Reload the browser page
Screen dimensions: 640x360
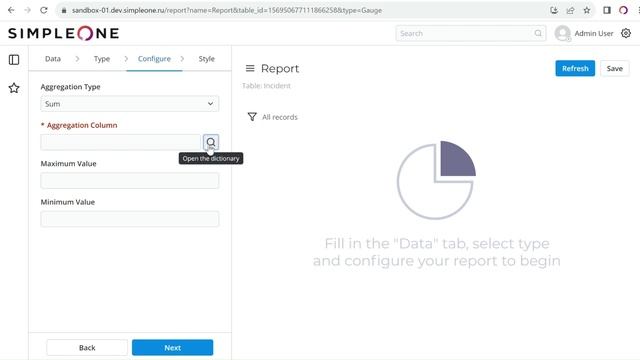point(44,10)
